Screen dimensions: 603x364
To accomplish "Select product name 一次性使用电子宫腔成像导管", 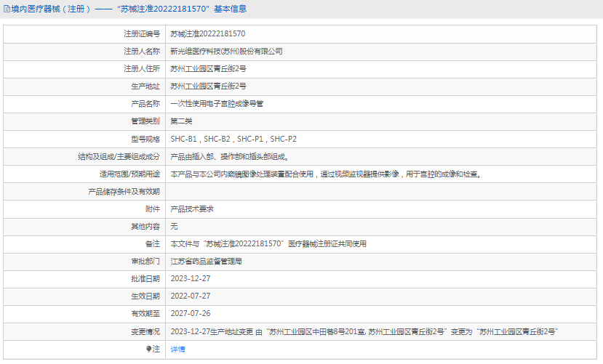I will pos(217,104).
